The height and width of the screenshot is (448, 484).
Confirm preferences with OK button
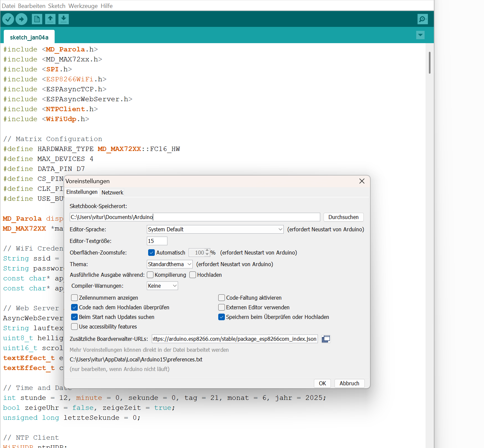pyautogui.click(x=322, y=383)
